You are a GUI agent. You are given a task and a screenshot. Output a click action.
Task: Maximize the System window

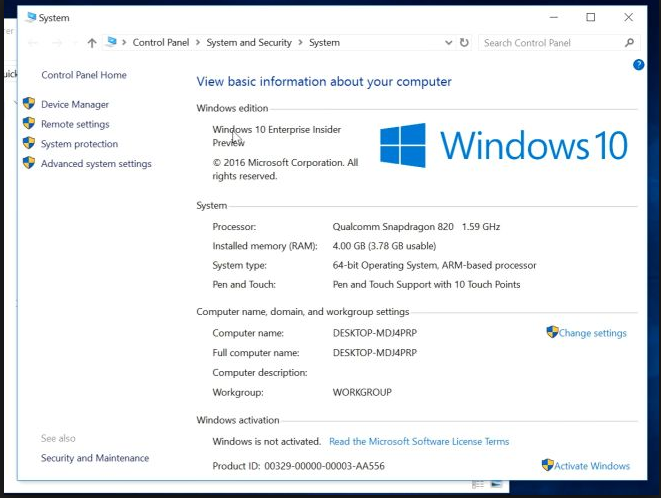click(x=591, y=17)
